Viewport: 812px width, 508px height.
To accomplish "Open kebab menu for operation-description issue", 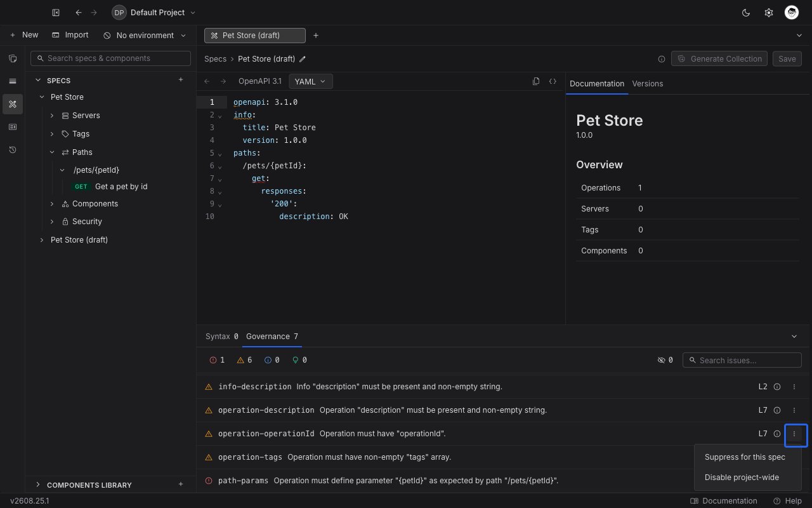I will point(794,410).
